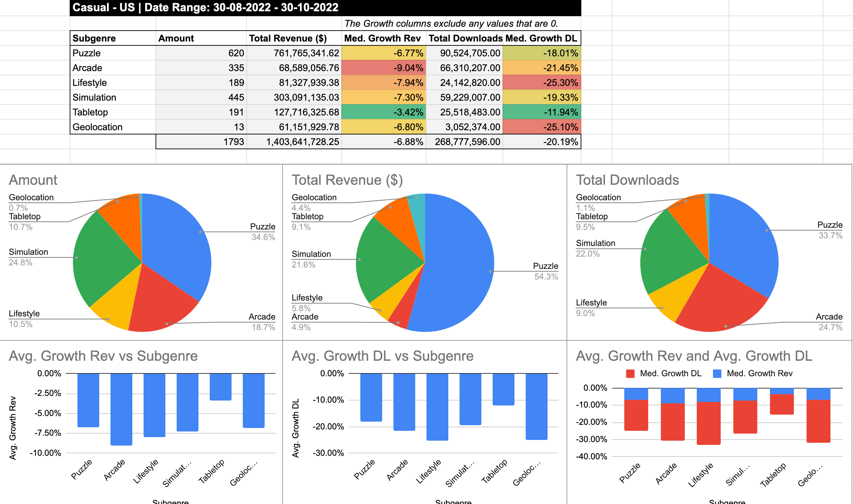Select the Total Downloads header cell
853x504 pixels.
(465, 38)
